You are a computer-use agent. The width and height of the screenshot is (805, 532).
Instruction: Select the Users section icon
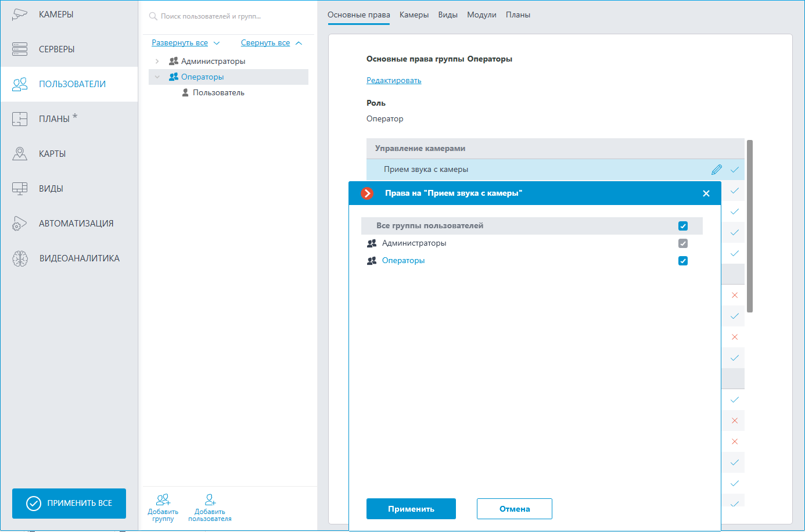click(x=20, y=84)
